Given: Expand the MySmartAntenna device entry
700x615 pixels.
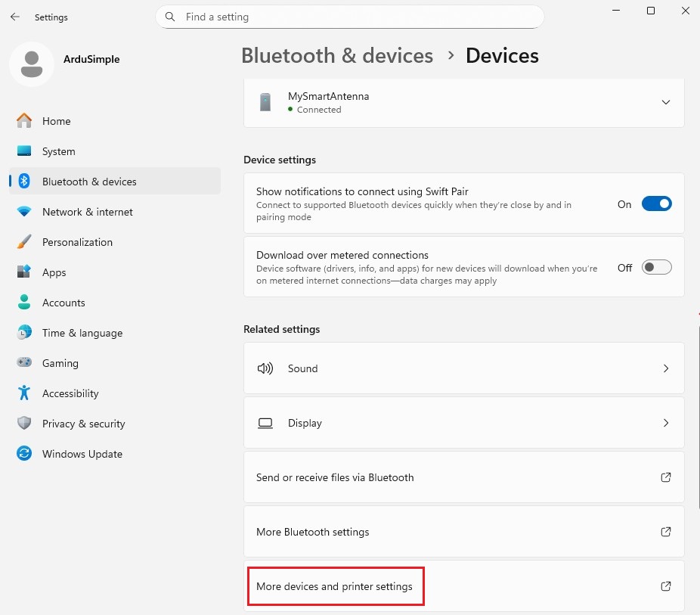Looking at the screenshot, I should tap(665, 102).
